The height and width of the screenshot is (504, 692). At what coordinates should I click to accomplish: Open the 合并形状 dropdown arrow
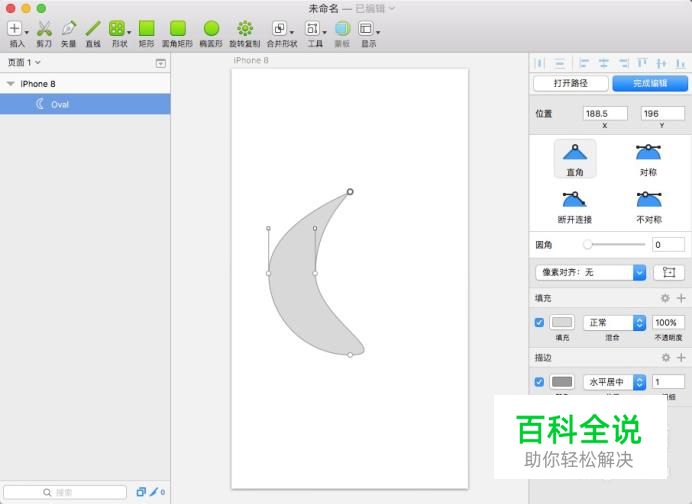pyautogui.click(x=291, y=32)
